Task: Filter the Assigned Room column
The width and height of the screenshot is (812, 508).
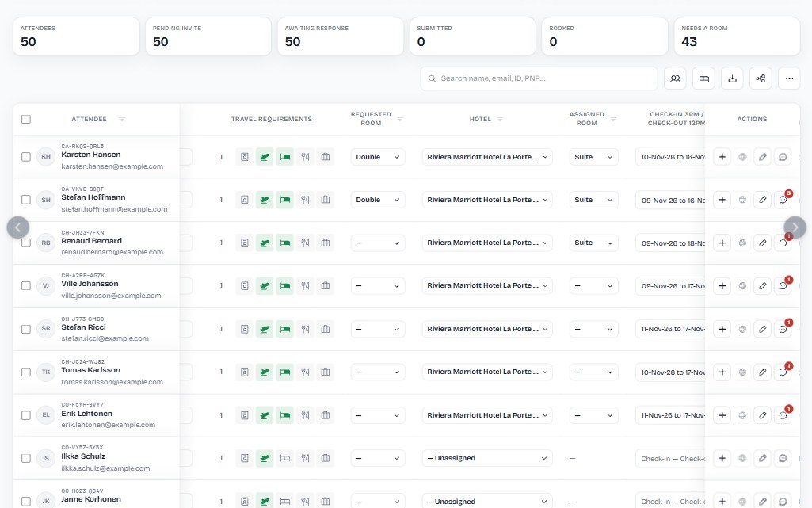Action: pyautogui.click(x=613, y=119)
